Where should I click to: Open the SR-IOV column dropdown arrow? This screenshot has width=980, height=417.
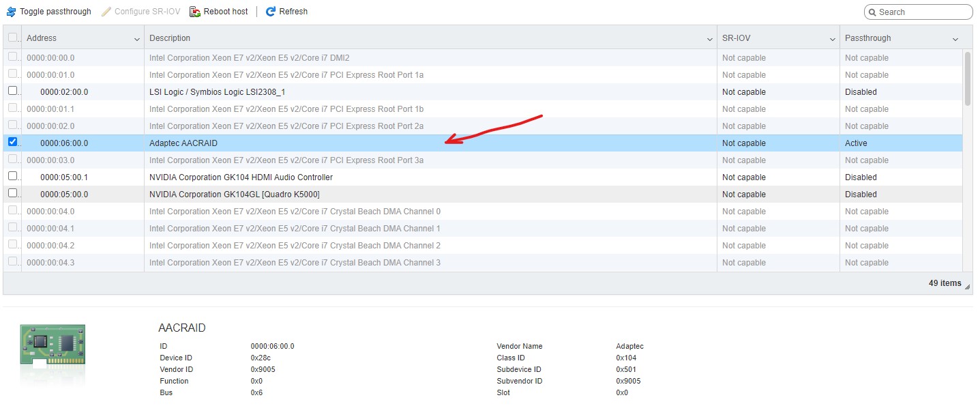click(833, 39)
